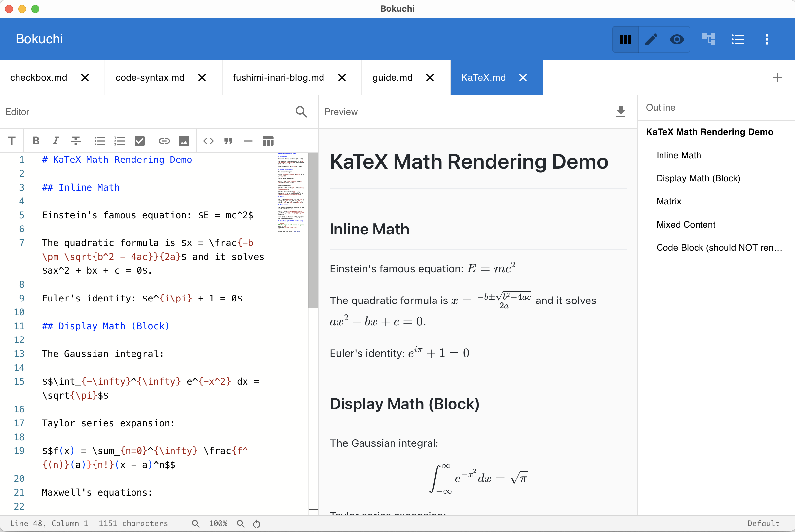Insert a task list checkbox item

140,141
